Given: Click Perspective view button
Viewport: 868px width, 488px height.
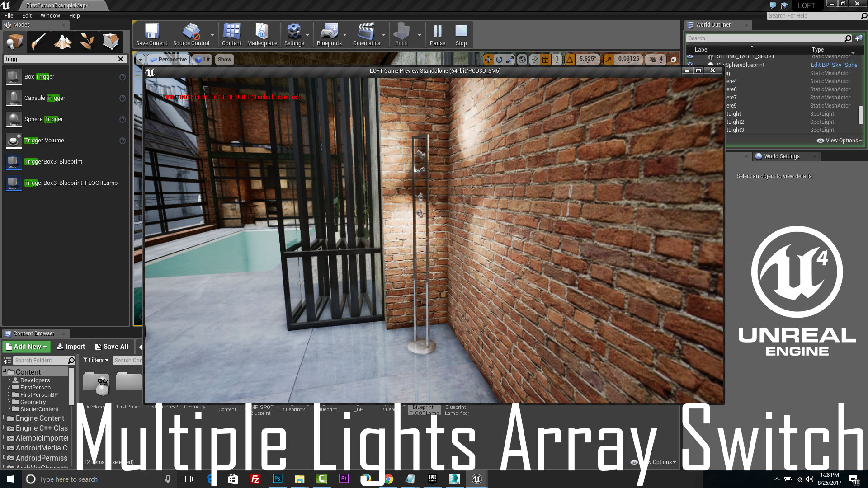Looking at the screenshot, I should [168, 60].
